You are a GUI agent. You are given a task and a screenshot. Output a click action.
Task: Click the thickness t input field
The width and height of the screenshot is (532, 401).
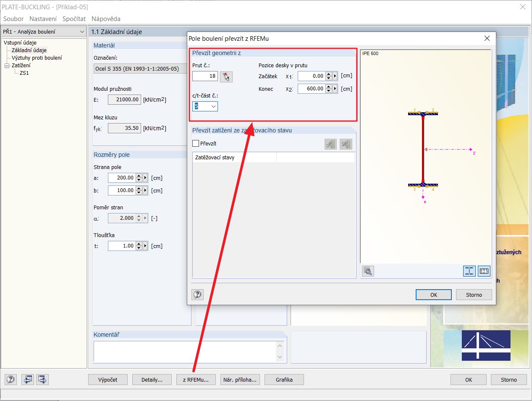122,246
